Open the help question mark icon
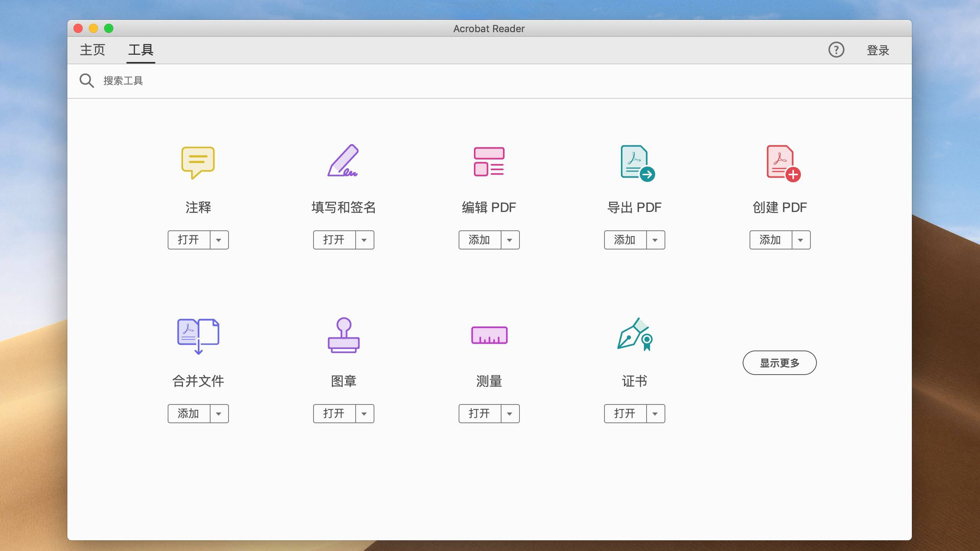Screen dimensions: 980x551 [836, 50]
